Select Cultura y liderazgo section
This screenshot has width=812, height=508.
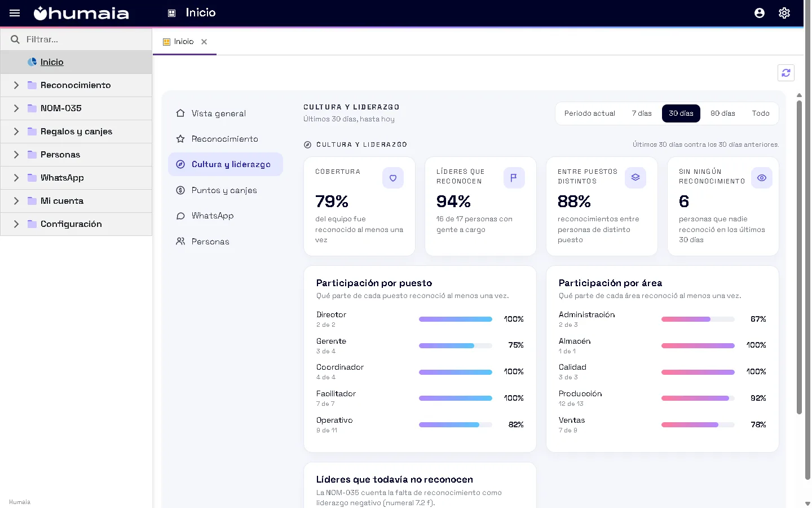(x=226, y=164)
